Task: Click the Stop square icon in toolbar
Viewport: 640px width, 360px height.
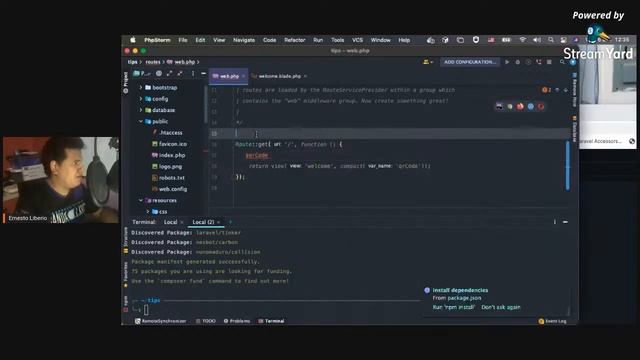Action: coord(549,62)
